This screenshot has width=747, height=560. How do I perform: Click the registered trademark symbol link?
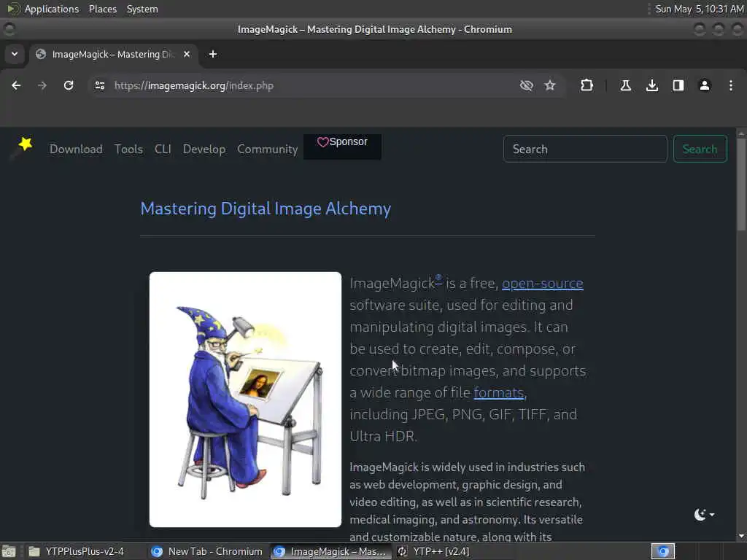point(438,279)
